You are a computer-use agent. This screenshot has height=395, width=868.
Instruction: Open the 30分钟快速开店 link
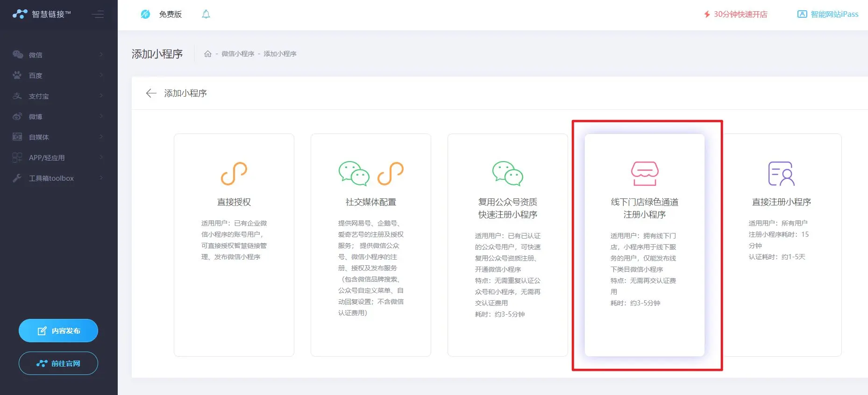pos(736,14)
